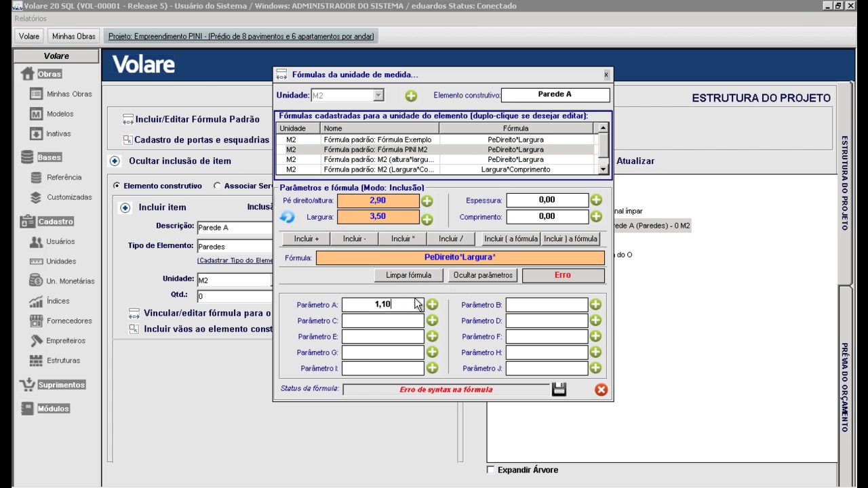The height and width of the screenshot is (488, 868).
Task: Click the Incluir / button
Action: click(451, 239)
